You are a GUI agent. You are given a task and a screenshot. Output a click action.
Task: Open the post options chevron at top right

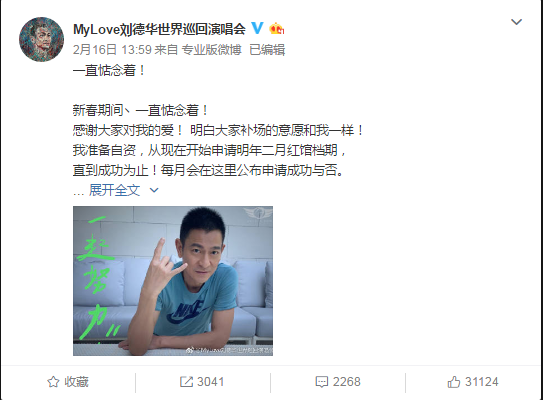pyautogui.click(x=516, y=22)
